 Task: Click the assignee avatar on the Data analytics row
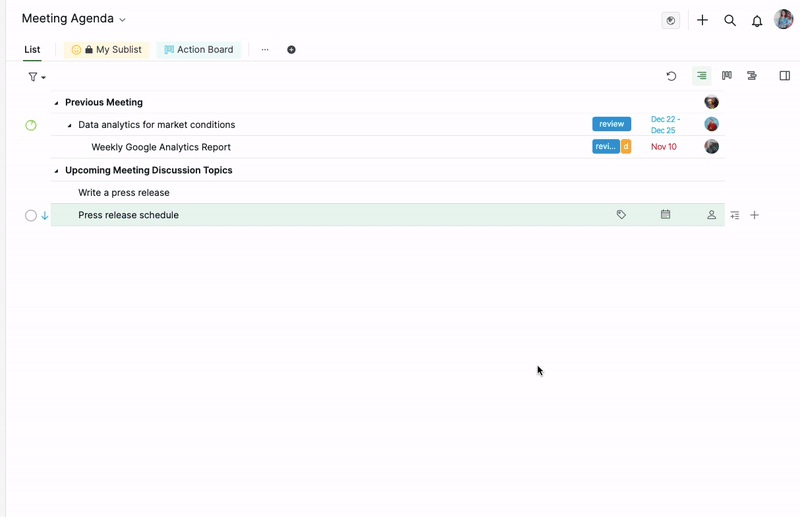pyautogui.click(x=711, y=124)
